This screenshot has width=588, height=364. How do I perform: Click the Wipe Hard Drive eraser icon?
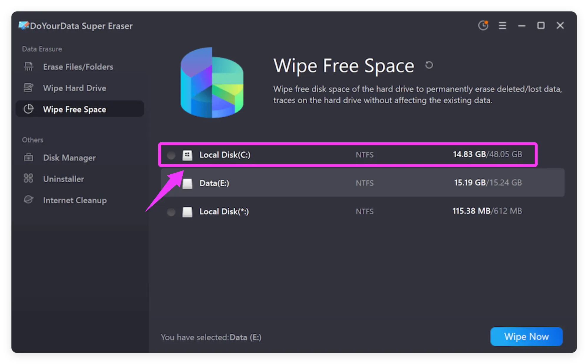(28, 87)
